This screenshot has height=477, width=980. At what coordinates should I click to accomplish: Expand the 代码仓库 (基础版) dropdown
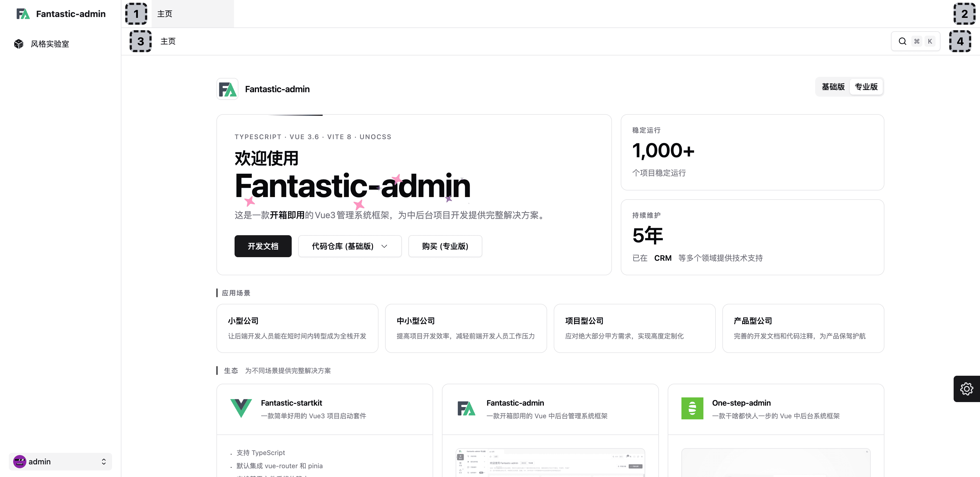tap(350, 246)
